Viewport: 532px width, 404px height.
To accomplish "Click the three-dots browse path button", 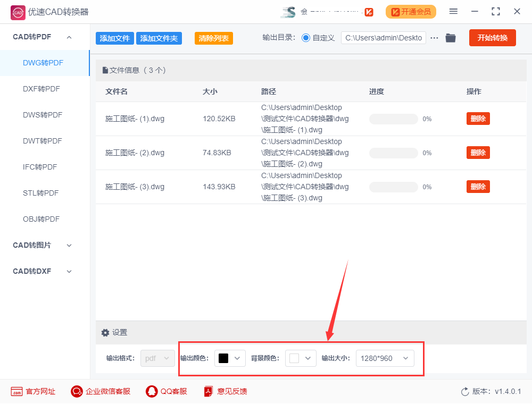I will pyautogui.click(x=434, y=38).
